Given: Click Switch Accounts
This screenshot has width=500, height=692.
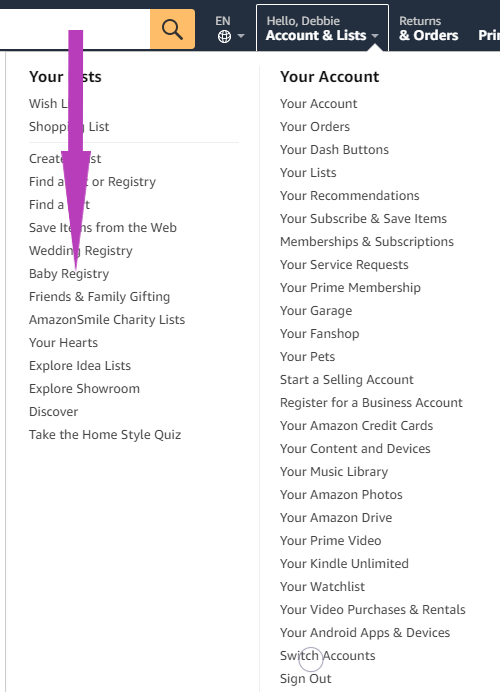Looking at the screenshot, I should tap(327, 656).
